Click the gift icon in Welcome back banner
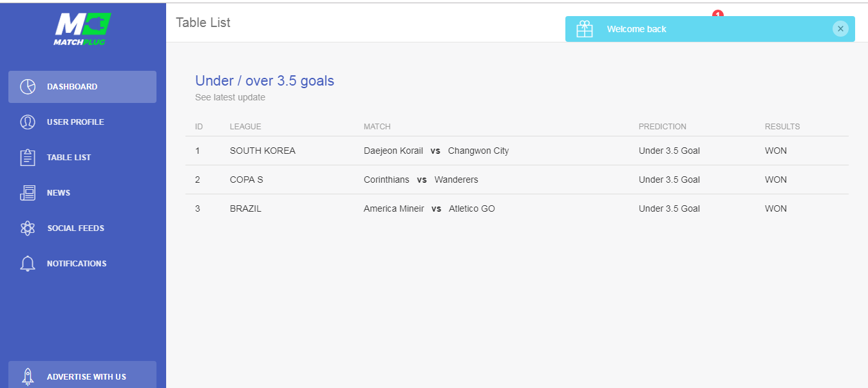 coord(584,29)
